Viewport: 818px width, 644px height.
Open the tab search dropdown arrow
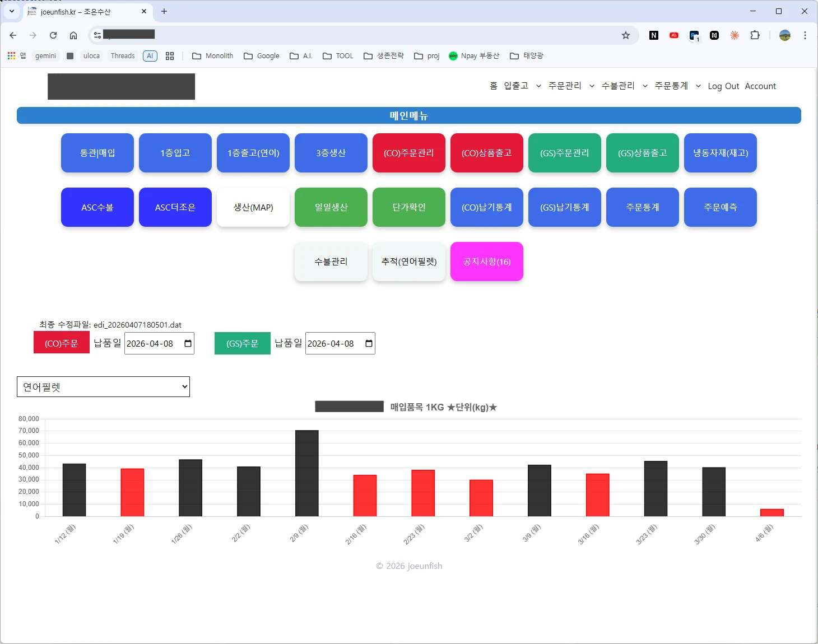coord(12,11)
